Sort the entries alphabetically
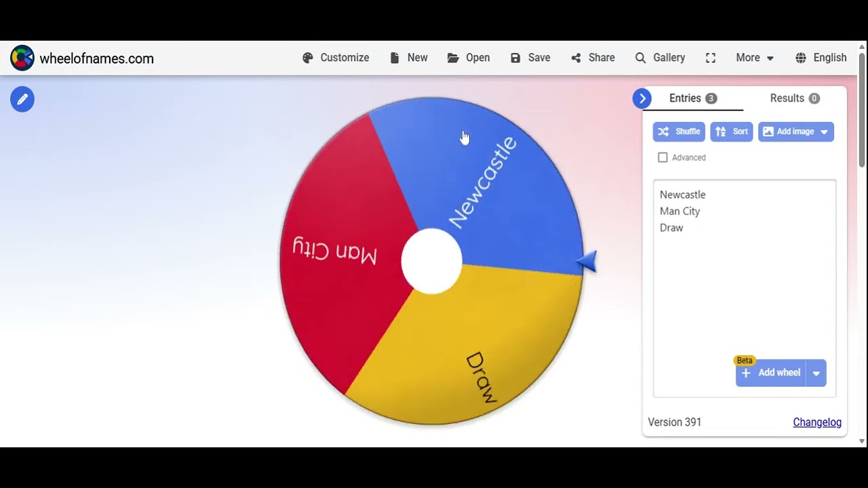This screenshot has height=488, width=868. point(732,131)
